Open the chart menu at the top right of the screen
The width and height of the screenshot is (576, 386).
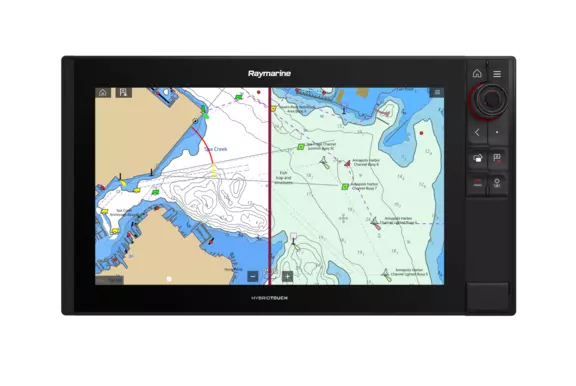tap(437, 92)
